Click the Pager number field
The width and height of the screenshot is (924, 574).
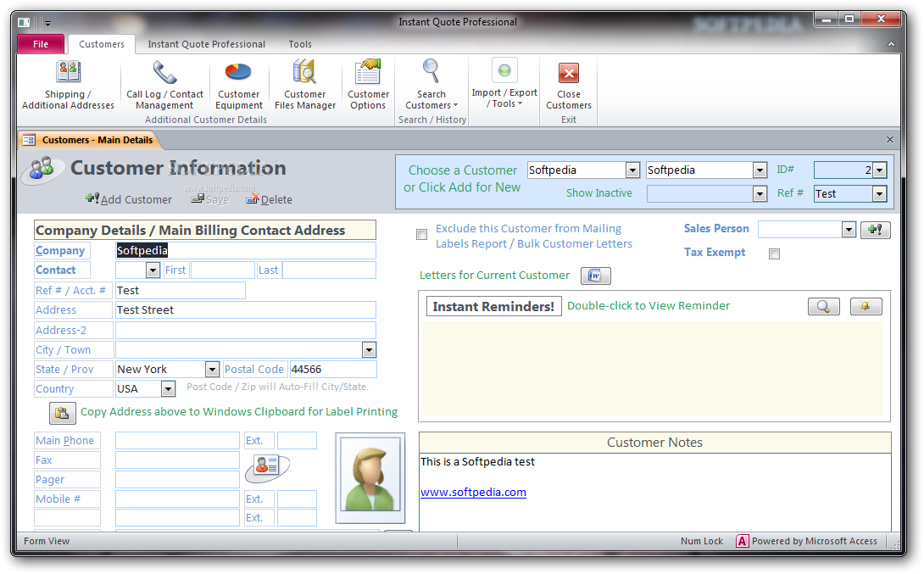177,480
